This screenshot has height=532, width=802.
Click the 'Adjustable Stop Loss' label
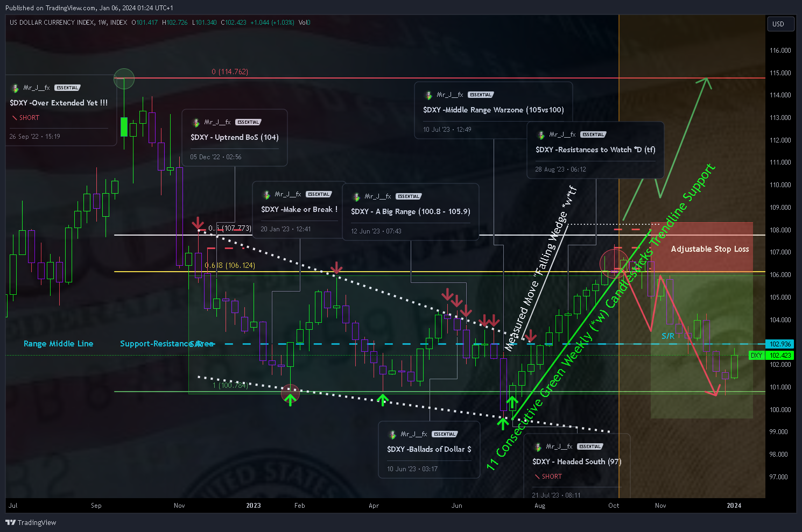(x=710, y=249)
